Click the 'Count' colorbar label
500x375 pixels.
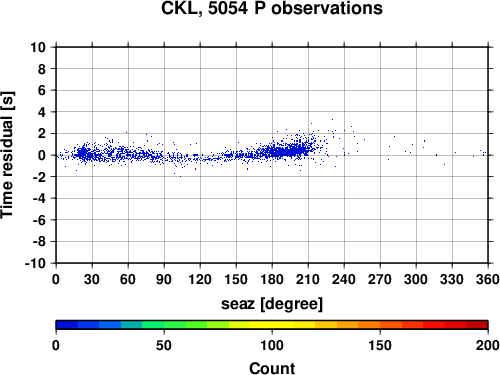point(272,368)
